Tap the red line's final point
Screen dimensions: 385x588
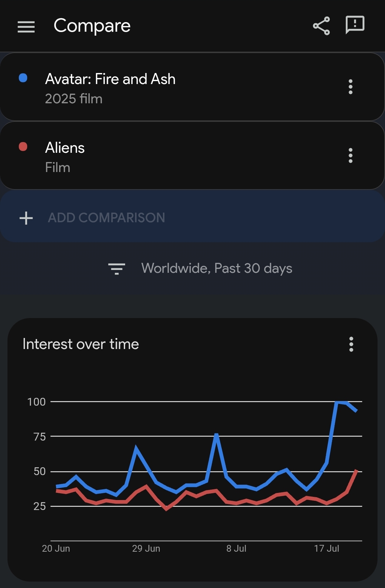point(356,471)
